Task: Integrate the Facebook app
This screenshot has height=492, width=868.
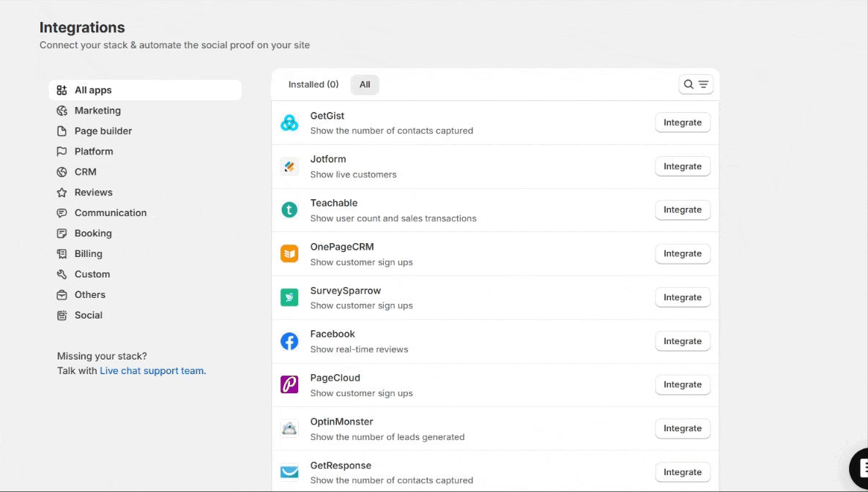Action: tap(683, 341)
